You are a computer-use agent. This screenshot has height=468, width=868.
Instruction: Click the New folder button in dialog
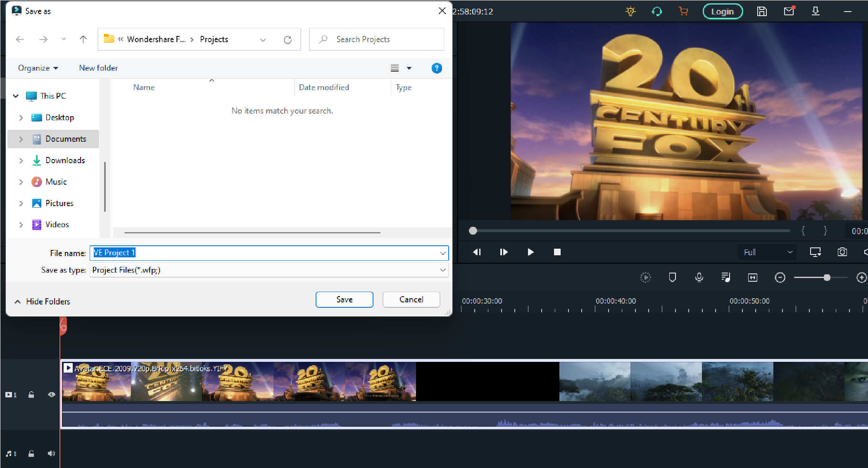coord(99,68)
